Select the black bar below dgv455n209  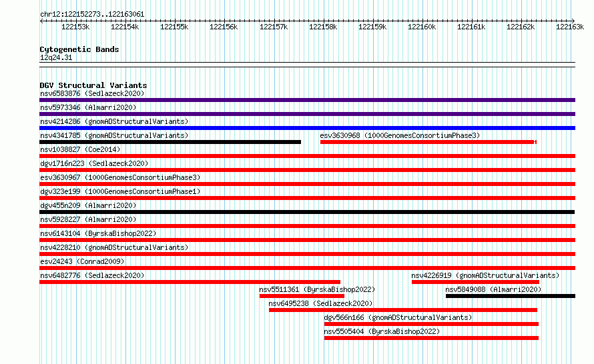307,212
